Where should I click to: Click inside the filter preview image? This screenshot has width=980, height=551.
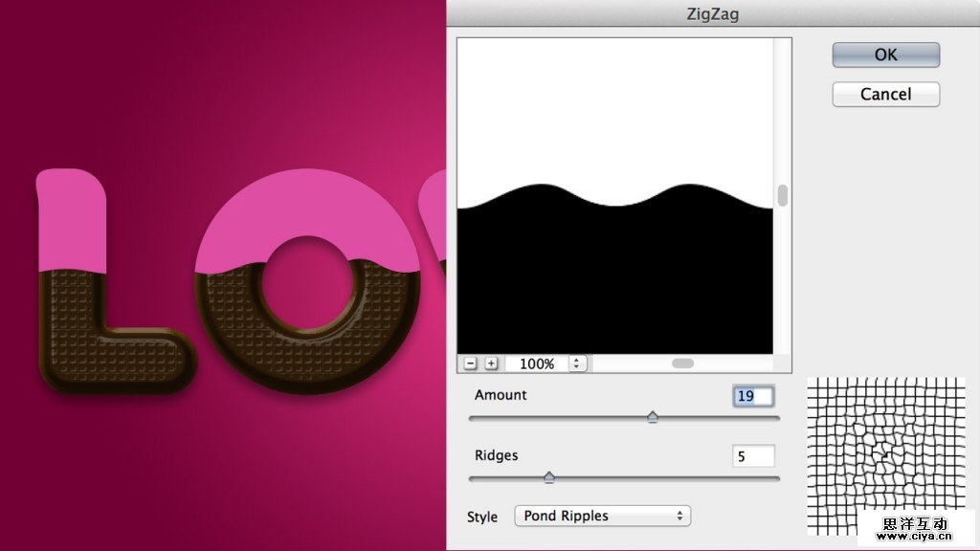click(617, 191)
